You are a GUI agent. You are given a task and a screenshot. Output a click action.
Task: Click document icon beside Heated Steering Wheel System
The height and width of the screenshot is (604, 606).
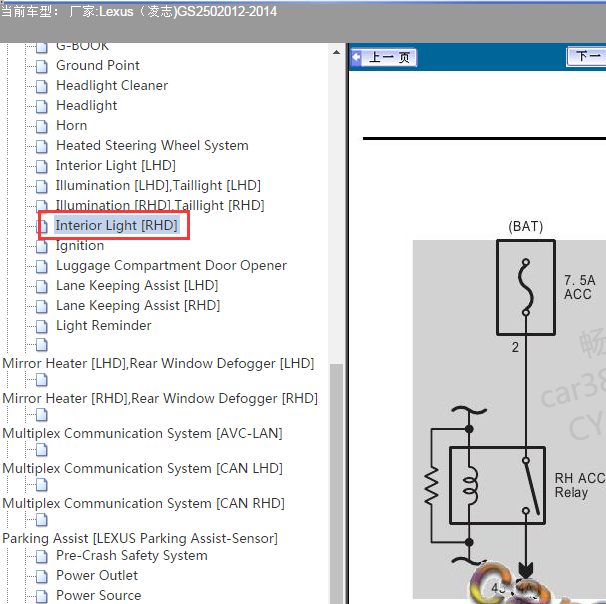point(42,146)
